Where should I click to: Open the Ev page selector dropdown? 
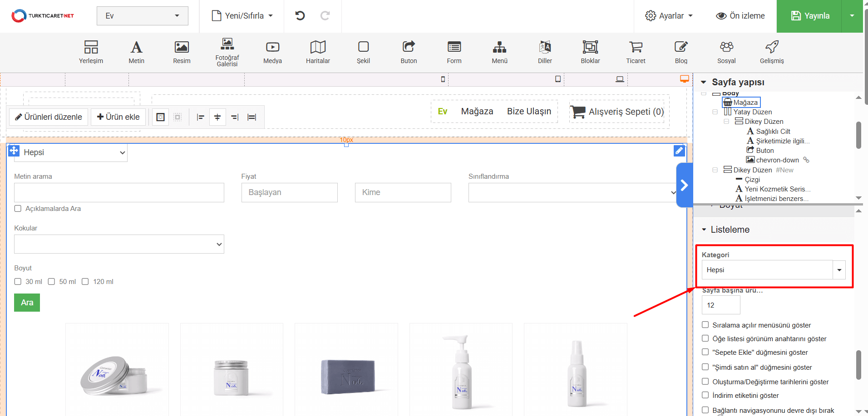pyautogui.click(x=142, y=16)
